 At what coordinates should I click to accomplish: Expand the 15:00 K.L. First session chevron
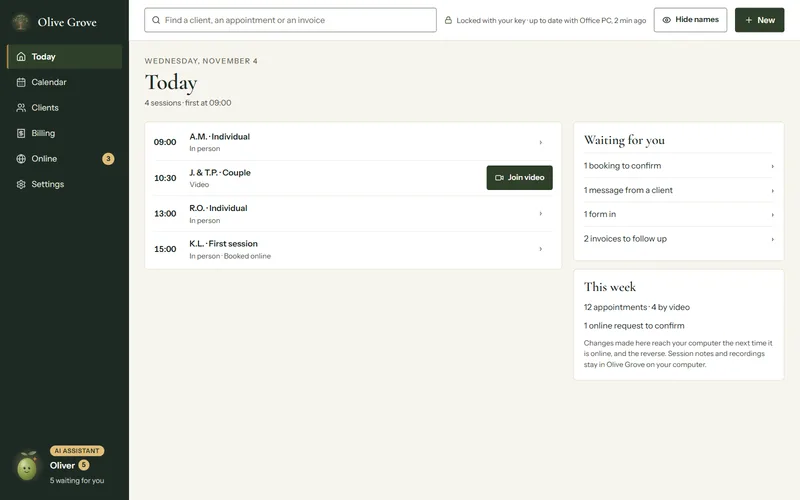pos(541,249)
